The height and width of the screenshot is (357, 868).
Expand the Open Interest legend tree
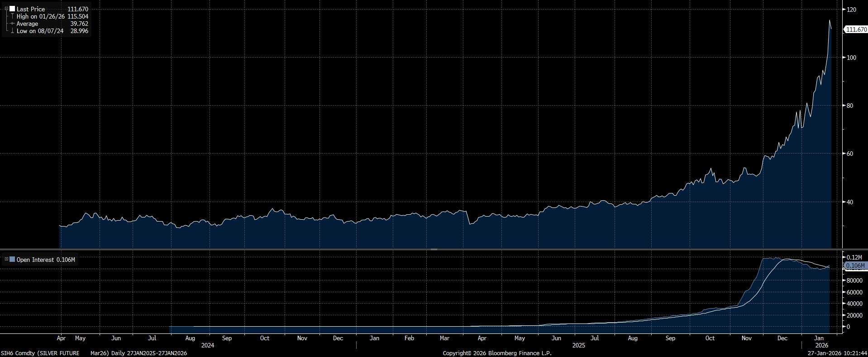(6, 260)
